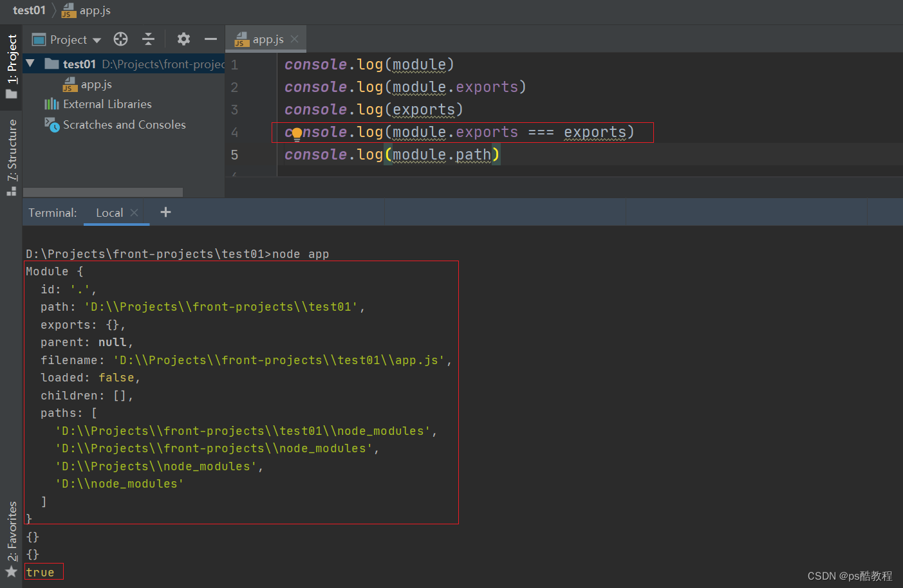The height and width of the screenshot is (588, 903).
Task: Add a new terminal session
Action: (x=165, y=212)
